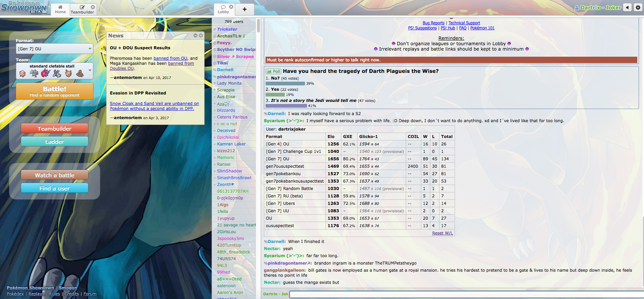Open the PS! Suggestions link
Screen dimensions: 644x299
pos(422,28)
